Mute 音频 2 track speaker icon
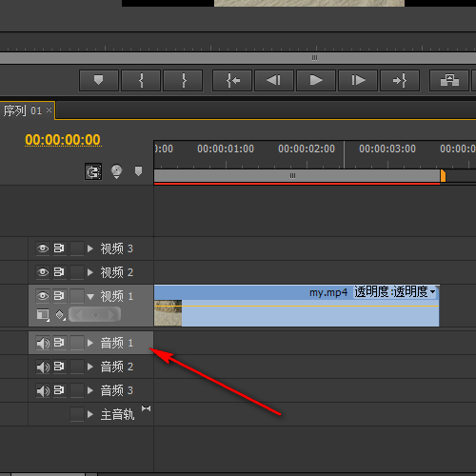 [43, 367]
